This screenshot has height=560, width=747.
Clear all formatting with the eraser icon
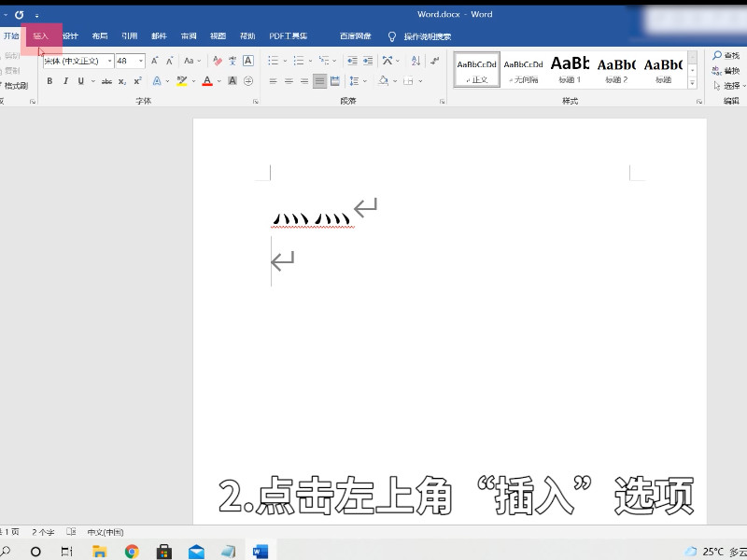(218, 61)
